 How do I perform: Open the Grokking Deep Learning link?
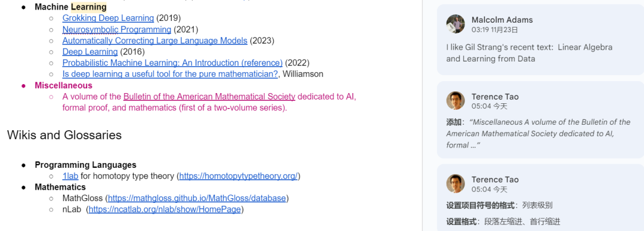(108, 18)
